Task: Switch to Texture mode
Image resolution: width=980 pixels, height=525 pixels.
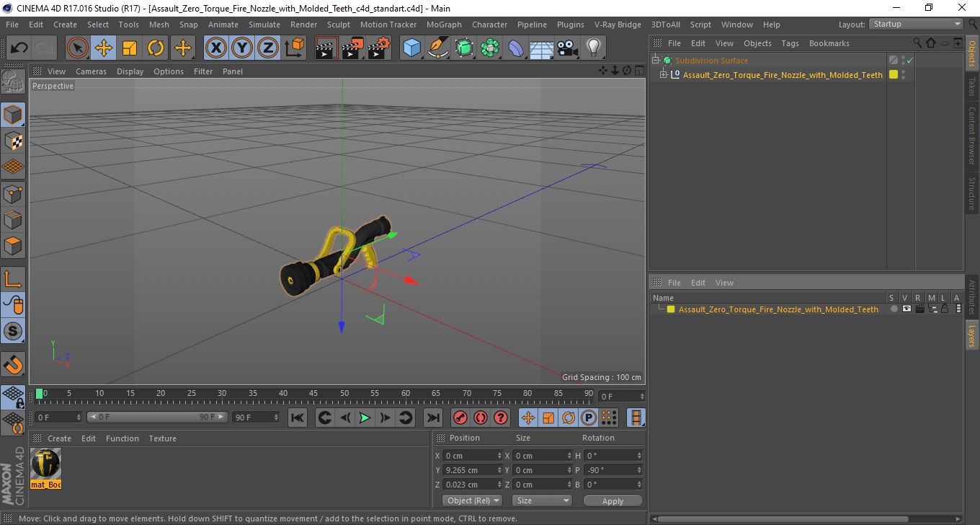Action: 13,141
